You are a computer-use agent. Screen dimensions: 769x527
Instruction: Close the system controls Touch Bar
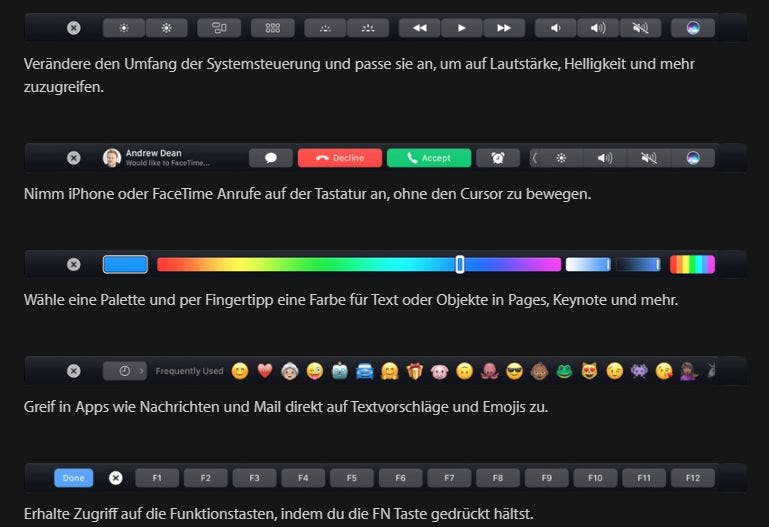[74, 28]
